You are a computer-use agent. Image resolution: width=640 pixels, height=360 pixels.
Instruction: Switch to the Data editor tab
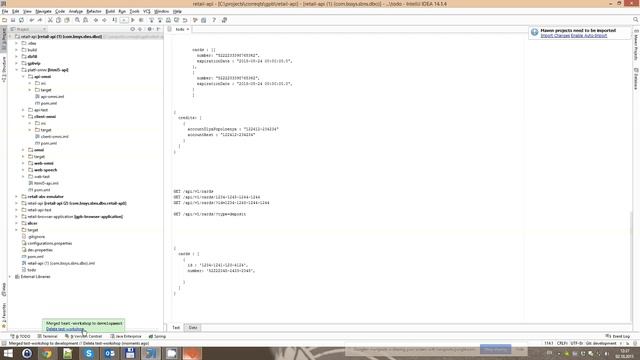(193, 328)
